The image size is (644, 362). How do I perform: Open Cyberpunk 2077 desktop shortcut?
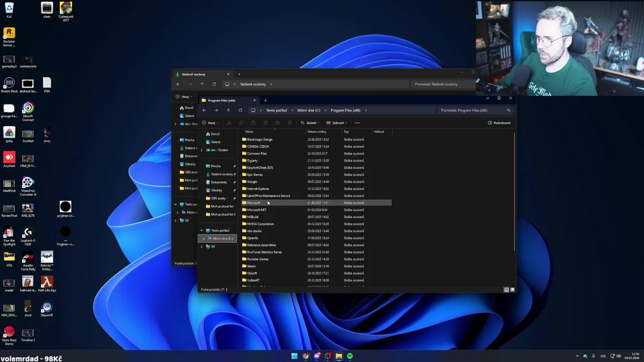click(x=66, y=12)
